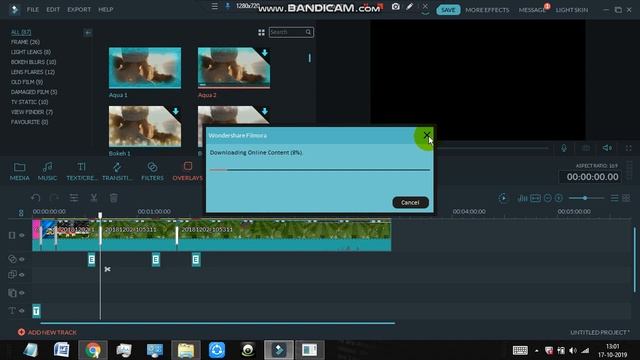Click the Redo arrow in timeline toolbar
Screen dimensions: 640x360
[54, 198]
